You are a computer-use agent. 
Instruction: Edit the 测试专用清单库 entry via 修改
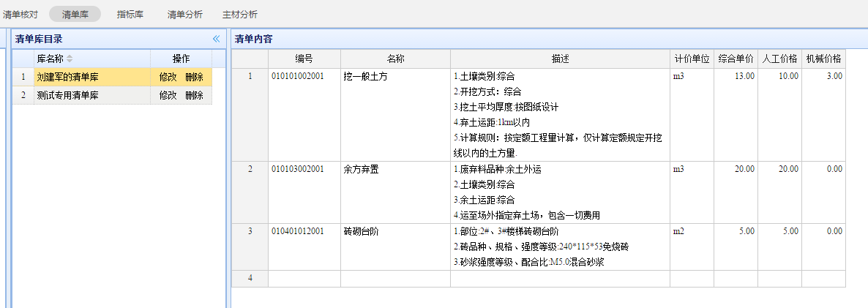[x=168, y=95]
